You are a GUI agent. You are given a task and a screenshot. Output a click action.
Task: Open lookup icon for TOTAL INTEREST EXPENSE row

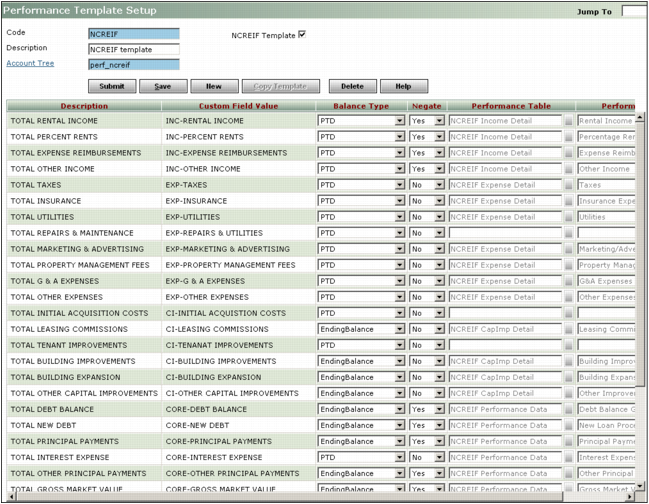[569, 457]
